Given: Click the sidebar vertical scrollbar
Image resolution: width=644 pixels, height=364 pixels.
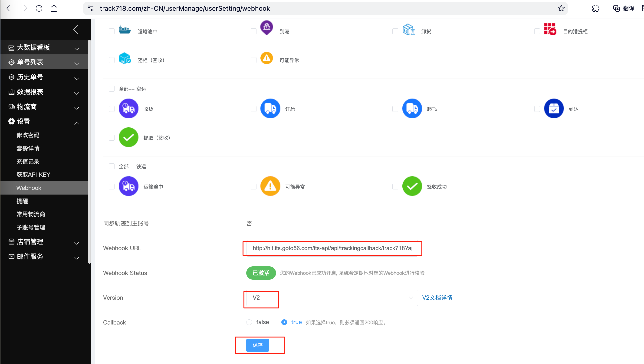Looking at the screenshot, I should coord(89,152).
